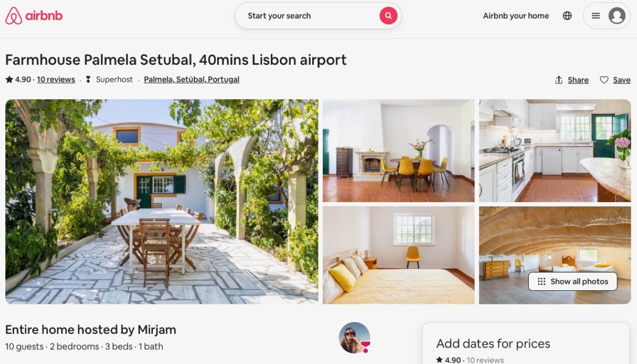Open the hamburger menu icon

point(596,16)
